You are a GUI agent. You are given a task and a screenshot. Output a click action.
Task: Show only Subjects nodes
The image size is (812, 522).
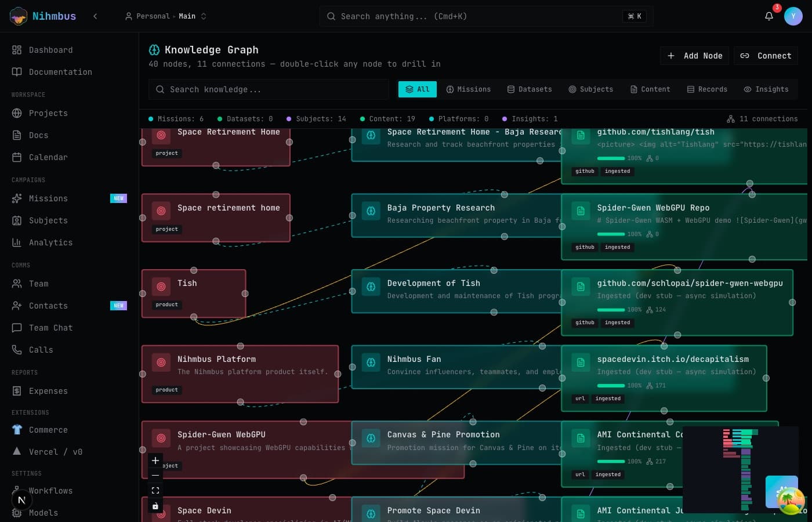590,89
